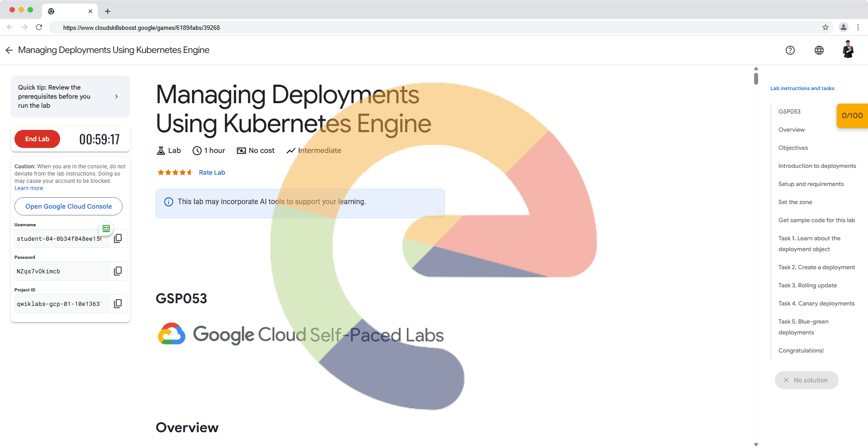Copy the Project ID to clipboard
This screenshot has height=448, width=868.
click(118, 304)
